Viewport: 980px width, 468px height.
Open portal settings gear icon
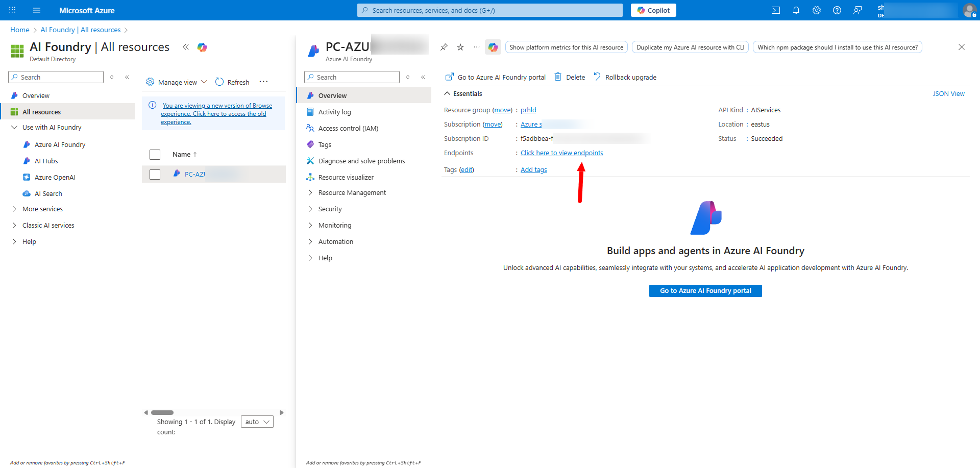(x=816, y=10)
